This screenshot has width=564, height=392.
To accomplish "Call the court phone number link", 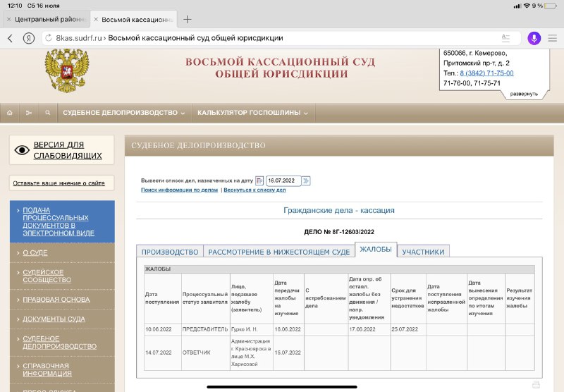I will 486,73.
